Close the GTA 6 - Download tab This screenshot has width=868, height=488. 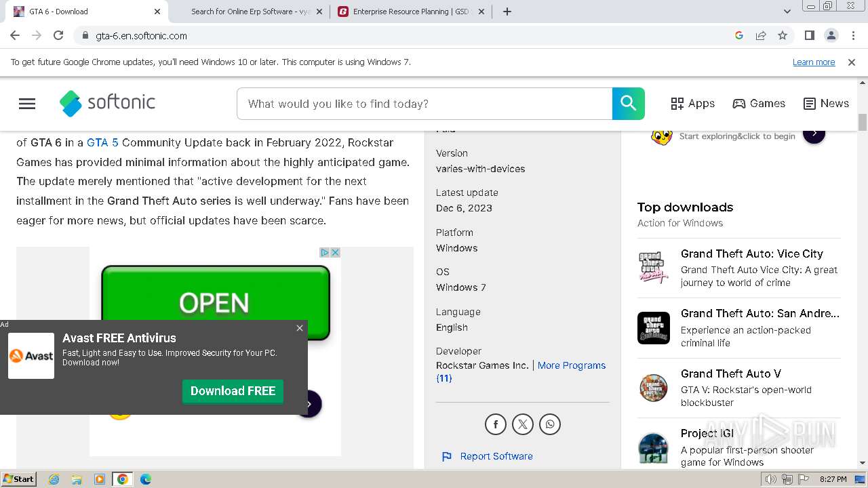coord(157,12)
